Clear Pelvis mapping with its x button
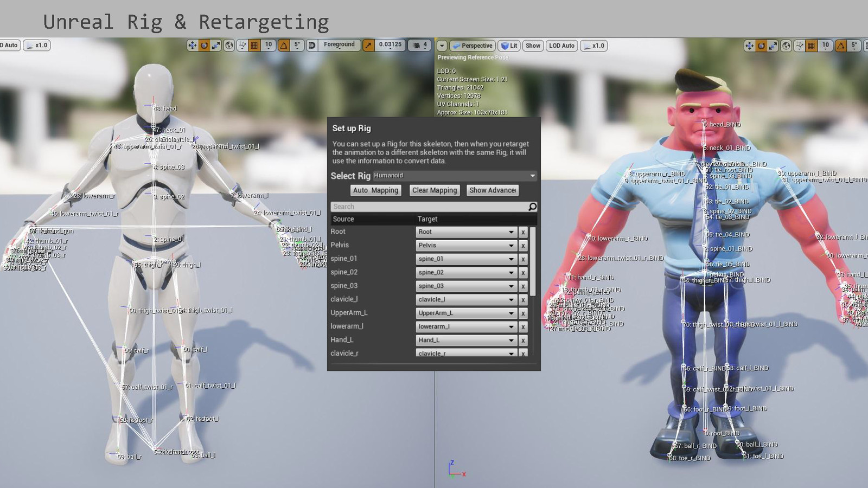Viewport: 868px width, 488px height. click(523, 246)
